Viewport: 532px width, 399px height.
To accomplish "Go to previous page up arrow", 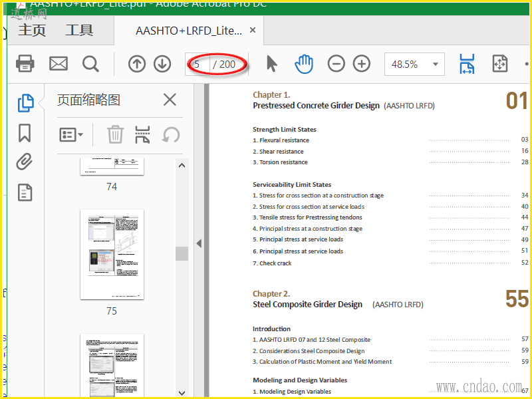I will coord(137,64).
